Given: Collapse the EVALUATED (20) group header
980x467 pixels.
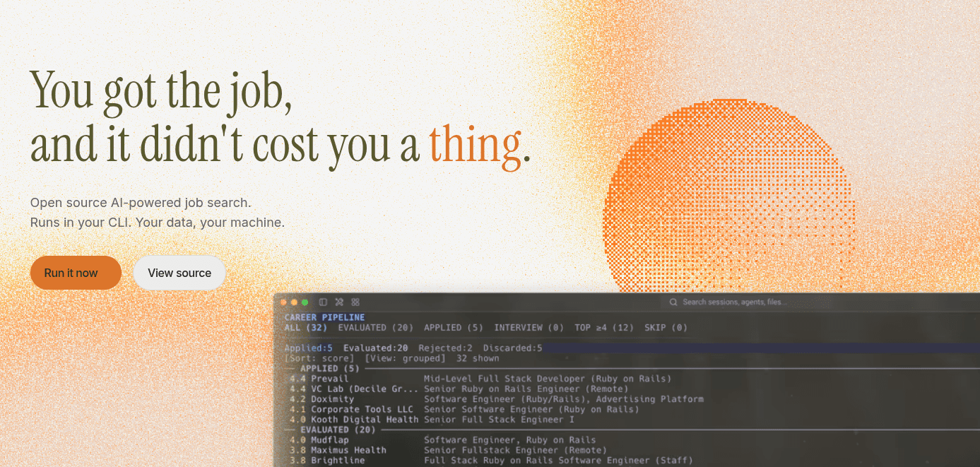Looking at the screenshot, I should (338, 429).
